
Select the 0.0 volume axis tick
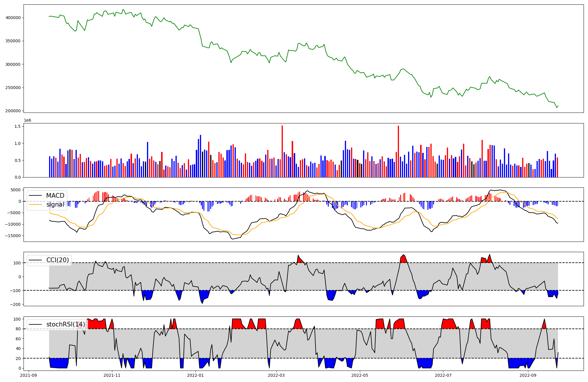(x=17, y=177)
